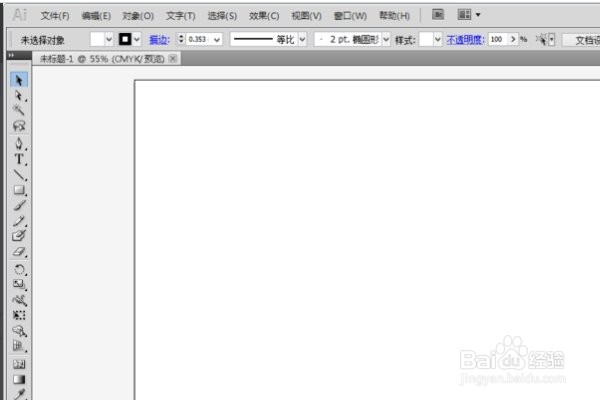600x400 pixels.
Task: Select the Paintbrush tool
Action: [19, 206]
